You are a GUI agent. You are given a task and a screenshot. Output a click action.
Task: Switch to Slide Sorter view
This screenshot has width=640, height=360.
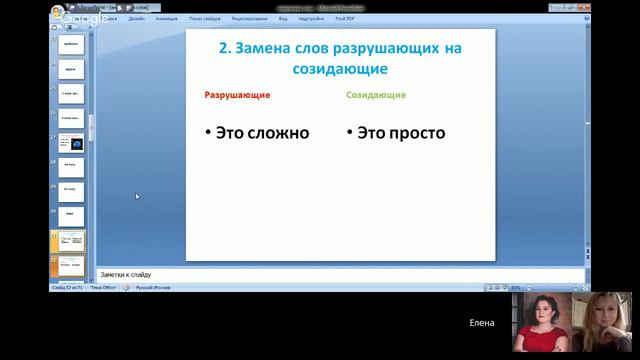click(497, 288)
